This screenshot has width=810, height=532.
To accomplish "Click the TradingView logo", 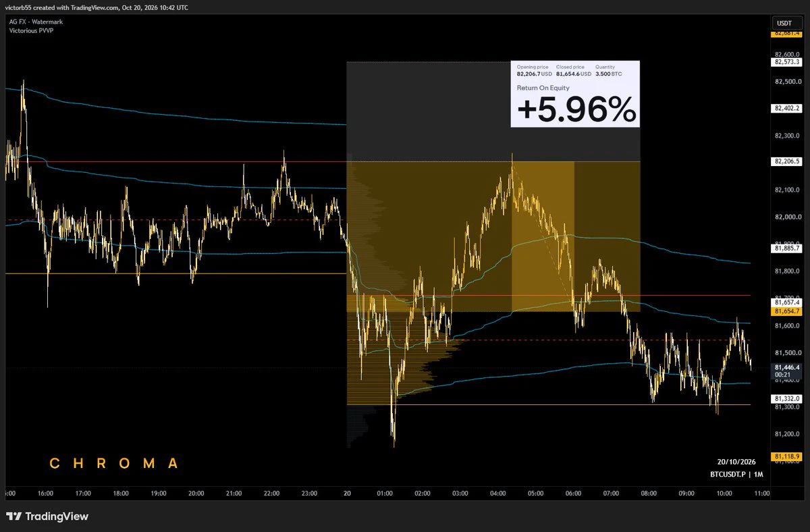I will click(x=47, y=516).
